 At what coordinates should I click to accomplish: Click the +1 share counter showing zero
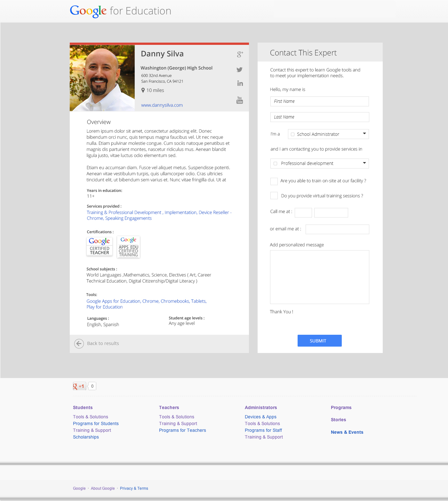click(92, 386)
